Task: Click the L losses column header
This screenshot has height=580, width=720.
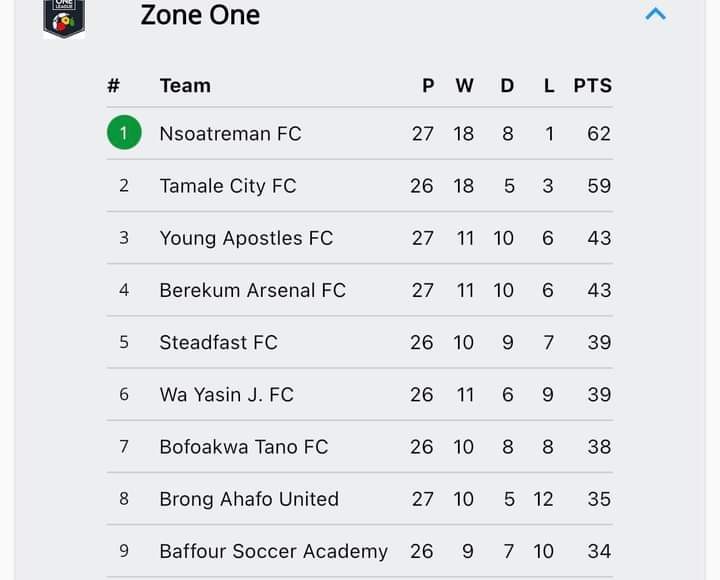Action: point(549,85)
